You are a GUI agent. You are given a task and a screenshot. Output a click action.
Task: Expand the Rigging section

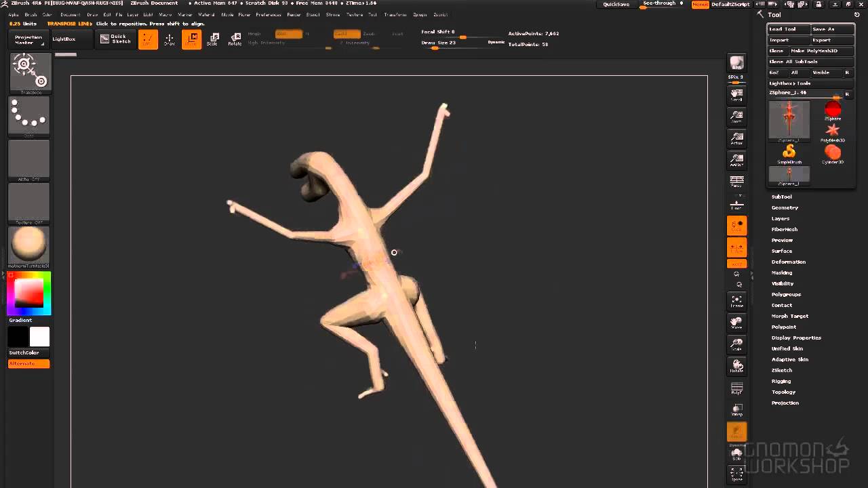(x=781, y=381)
